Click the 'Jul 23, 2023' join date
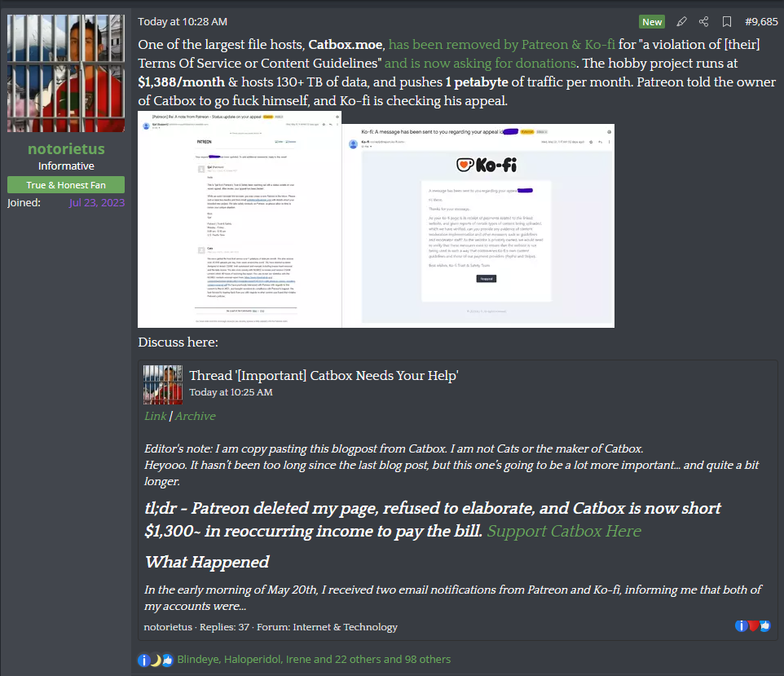This screenshot has height=676, width=784. coord(97,203)
